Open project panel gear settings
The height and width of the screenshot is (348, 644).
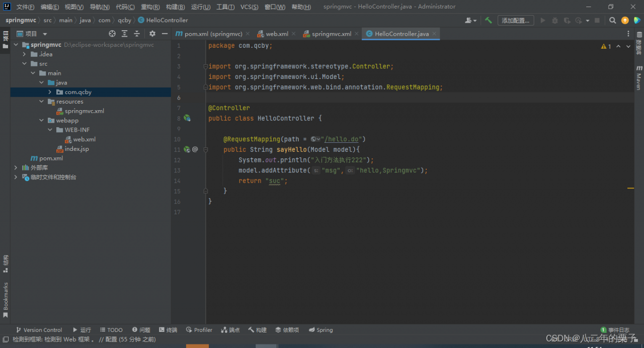click(152, 34)
